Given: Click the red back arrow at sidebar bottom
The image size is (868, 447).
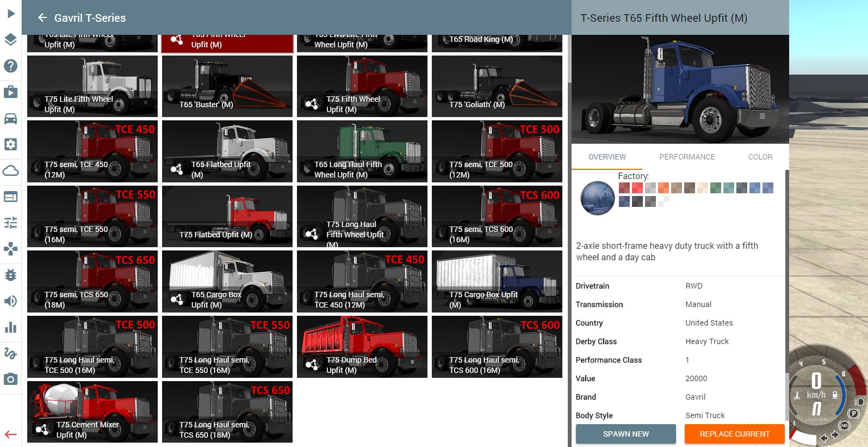Looking at the screenshot, I should click(10, 434).
